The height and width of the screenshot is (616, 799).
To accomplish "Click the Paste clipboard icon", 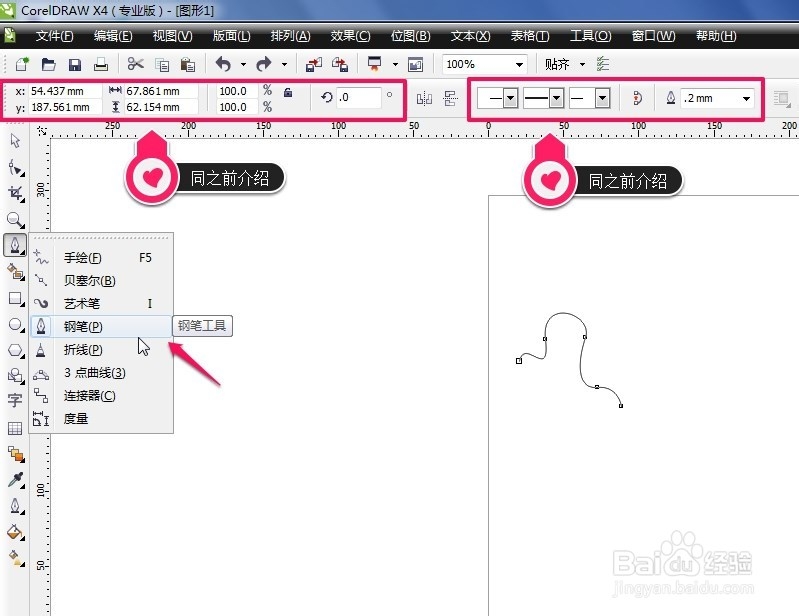I will 188,65.
